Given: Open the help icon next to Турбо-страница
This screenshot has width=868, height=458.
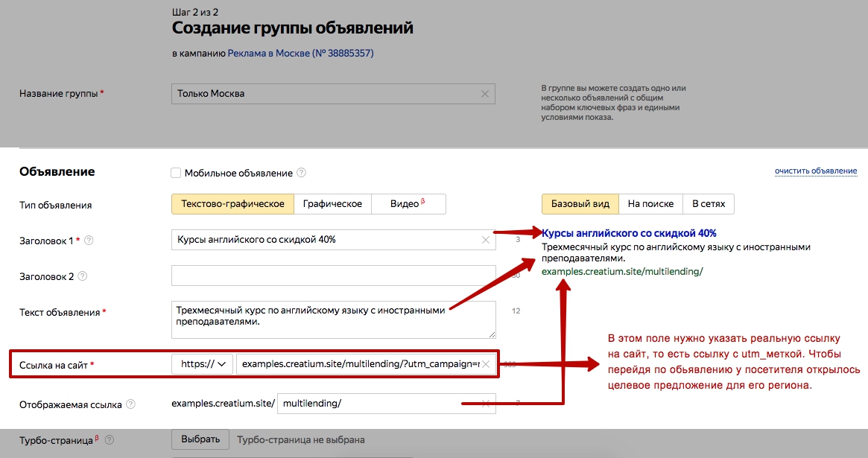Looking at the screenshot, I should click(110, 440).
